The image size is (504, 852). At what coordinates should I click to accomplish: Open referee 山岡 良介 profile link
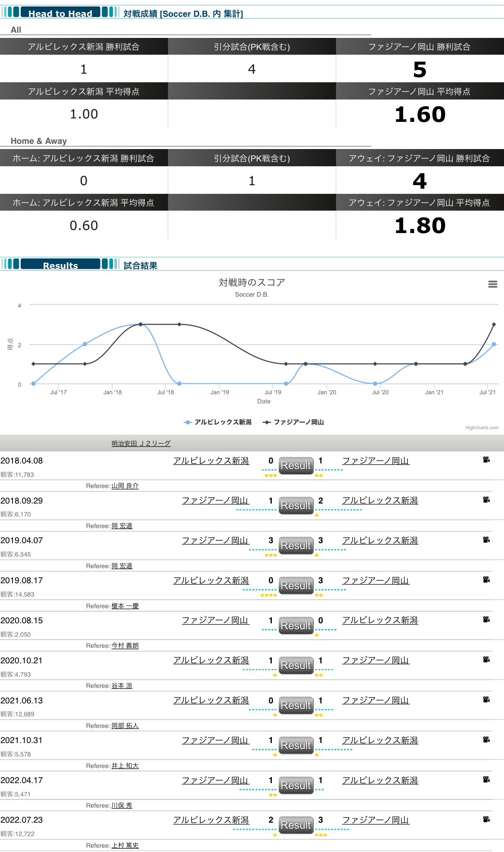pyautogui.click(x=125, y=486)
